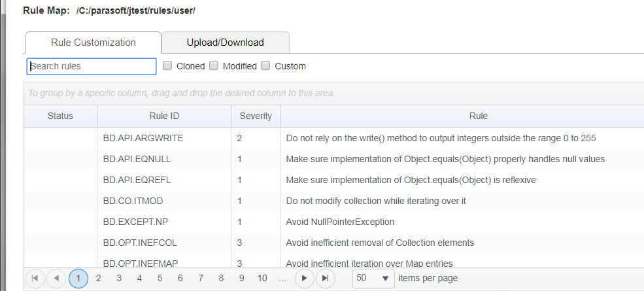
Task: Click the 'Avoid NullPointerException' rule text
Action: [340, 222]
